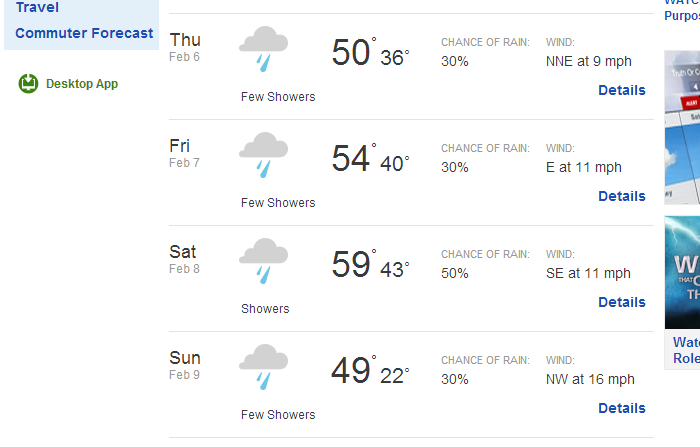Click Saturday's showers cloud icon
The width and height of the screenshot is (700, 447).
tap(263, 263)
